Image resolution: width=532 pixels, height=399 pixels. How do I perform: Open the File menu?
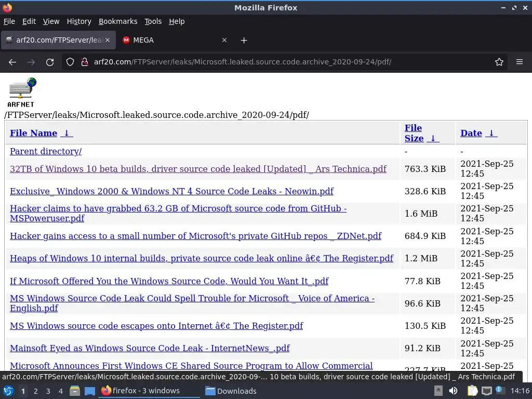pyautogui.click(x=9, y=21)
